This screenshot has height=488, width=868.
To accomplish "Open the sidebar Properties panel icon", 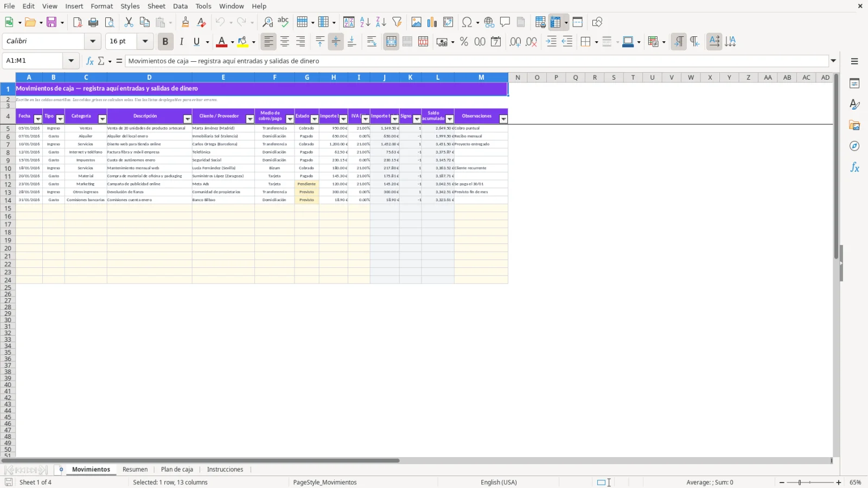I will click(x=854, y=84).
